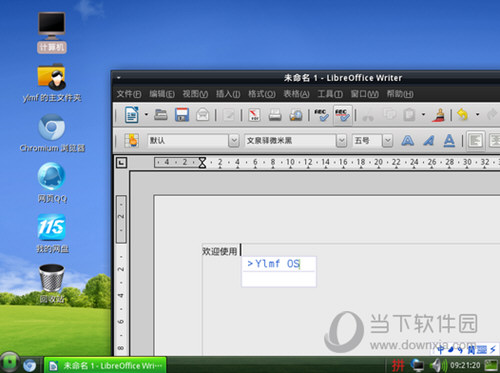Click the New Document toolbar icon
Viewport: 500px width, 373px height.
tap(132, 115)
